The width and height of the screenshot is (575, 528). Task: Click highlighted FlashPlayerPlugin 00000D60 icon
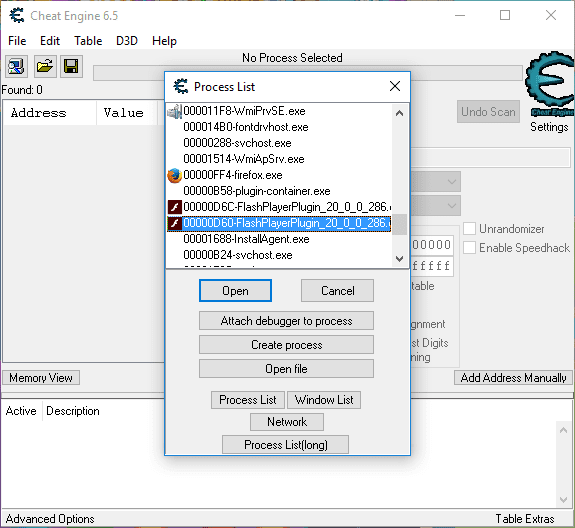(175, 223)
